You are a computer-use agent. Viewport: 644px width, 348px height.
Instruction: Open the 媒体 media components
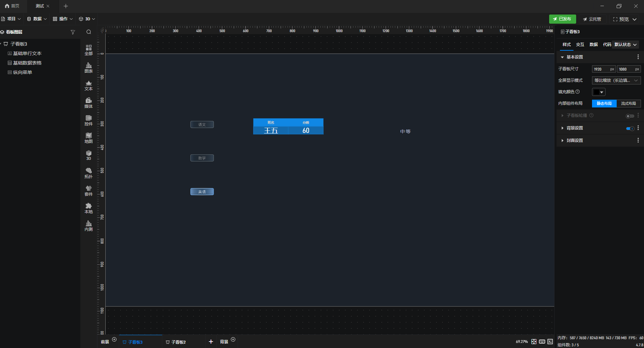[88, 103]
